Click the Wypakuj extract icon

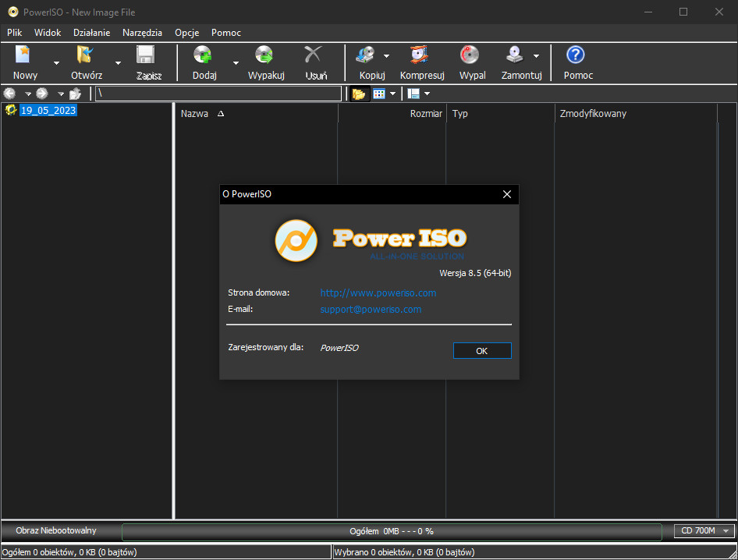click(x=264, y=55)
